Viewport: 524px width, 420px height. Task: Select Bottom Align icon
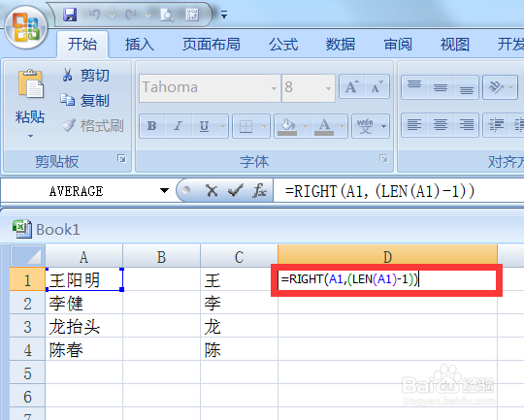click(x=466, y=87)
